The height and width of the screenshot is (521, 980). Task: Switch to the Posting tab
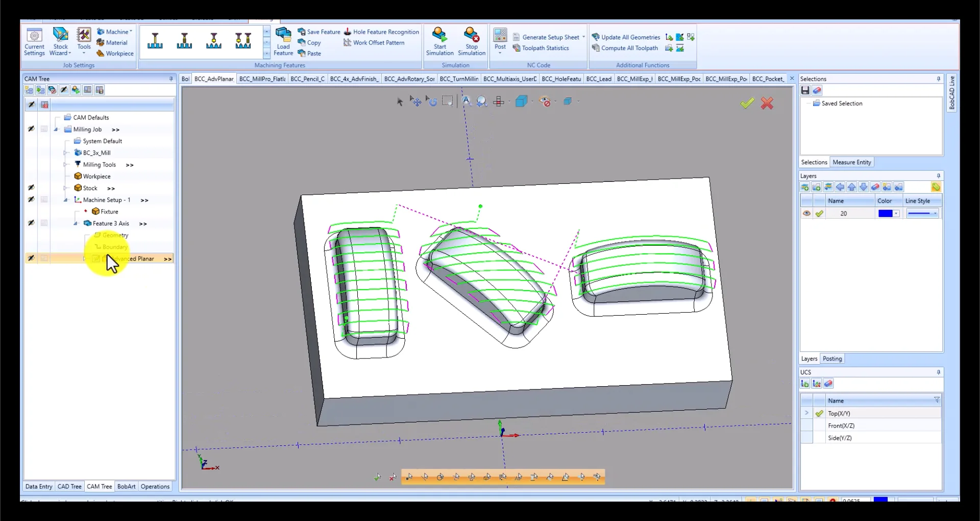point(832,358)
